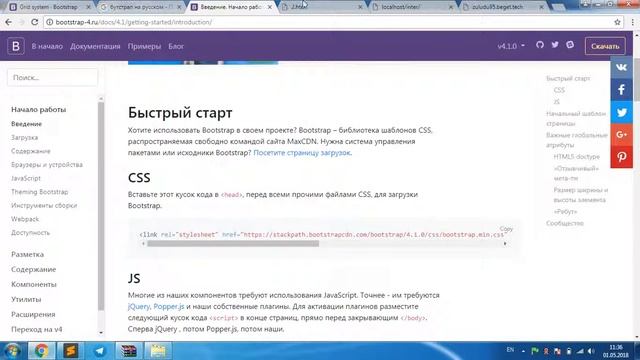Viewport: 640px width, 360px height.
Task: Open Документация navbar item
Action: (95, 46)
